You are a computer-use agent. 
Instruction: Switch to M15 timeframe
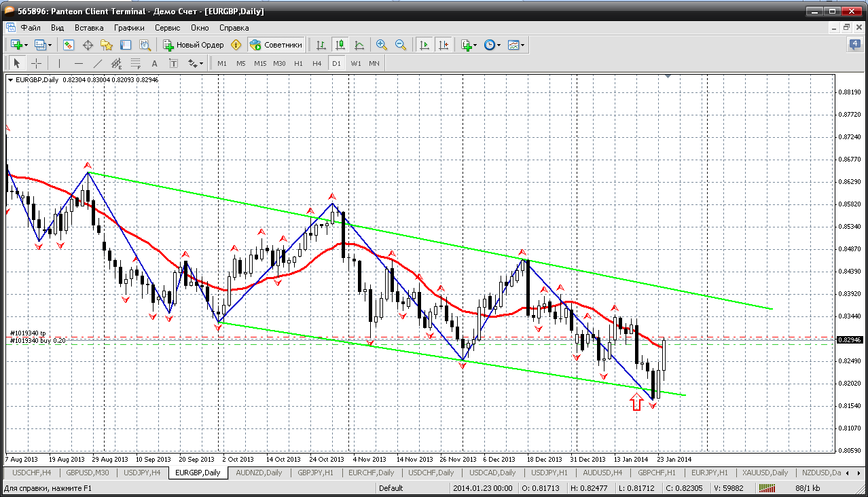[x=260, y=63]
